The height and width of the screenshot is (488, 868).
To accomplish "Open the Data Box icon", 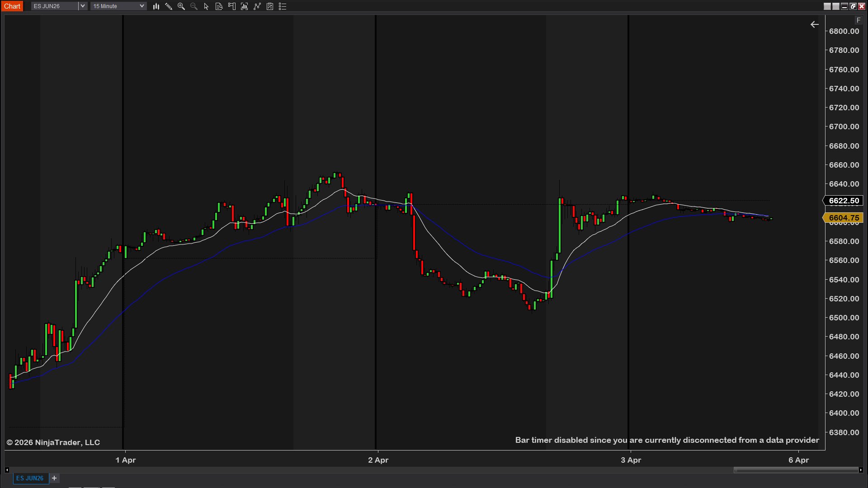I will point(219,6).
